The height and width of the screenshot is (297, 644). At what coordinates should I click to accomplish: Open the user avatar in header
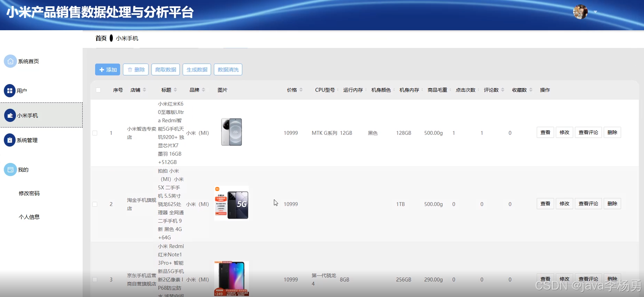580,12
